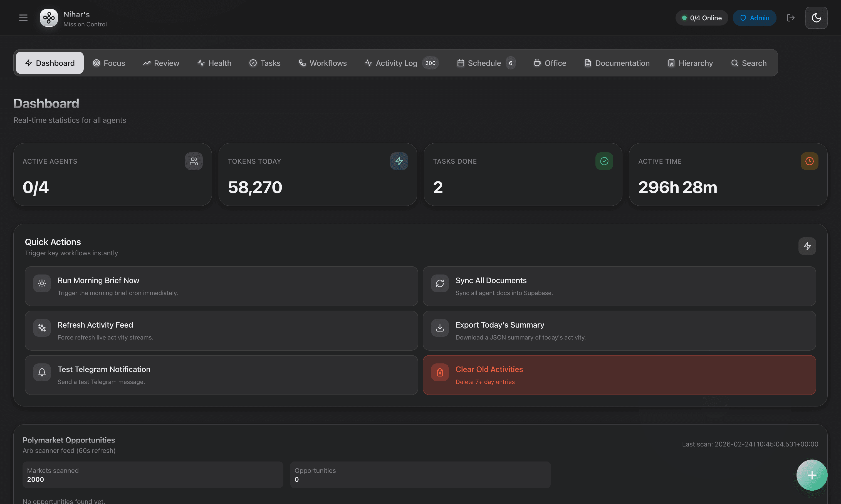Toggle dark mode with the moon icon
This screenshot has width=841, height=504.
pos(817,18)
